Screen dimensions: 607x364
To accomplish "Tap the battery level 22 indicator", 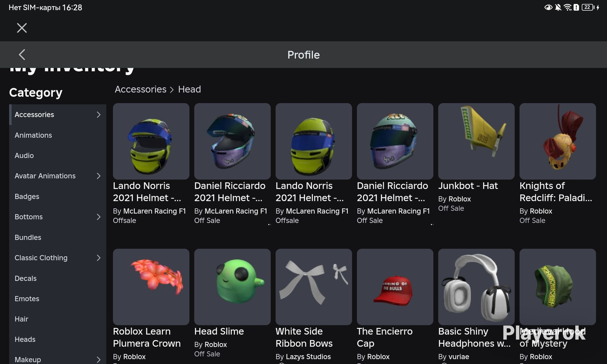I will pos(587,7).
